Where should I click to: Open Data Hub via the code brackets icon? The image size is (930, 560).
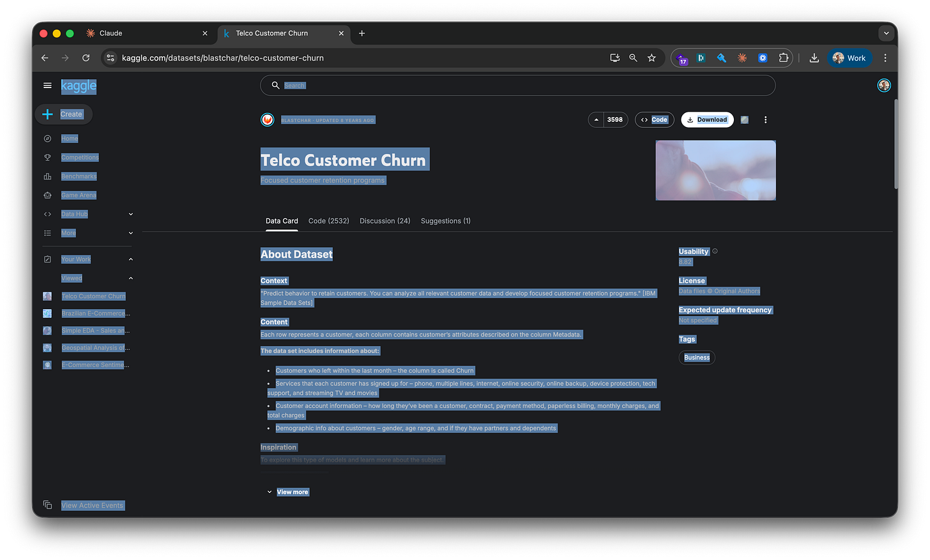pyautogui.click(x=47, y=214)
